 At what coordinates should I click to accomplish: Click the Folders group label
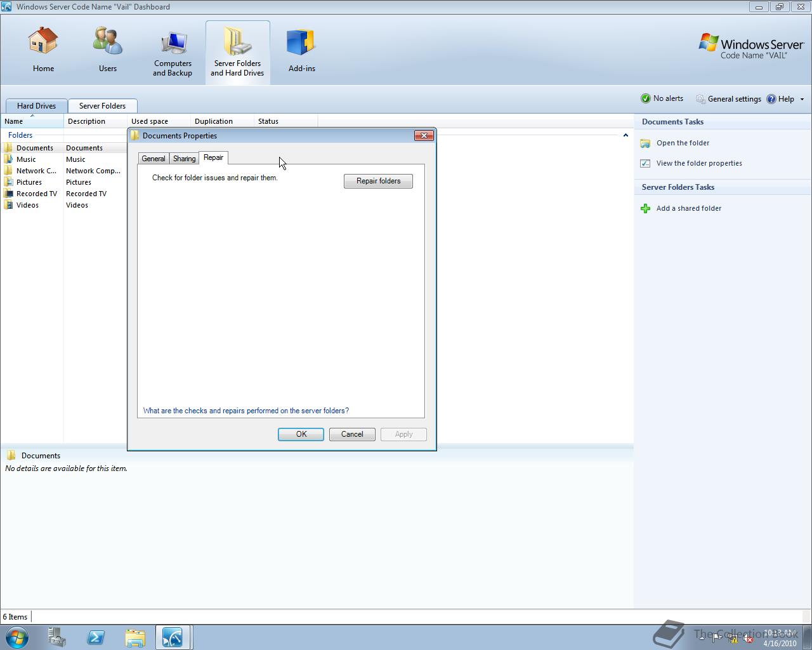coord(20,135)
